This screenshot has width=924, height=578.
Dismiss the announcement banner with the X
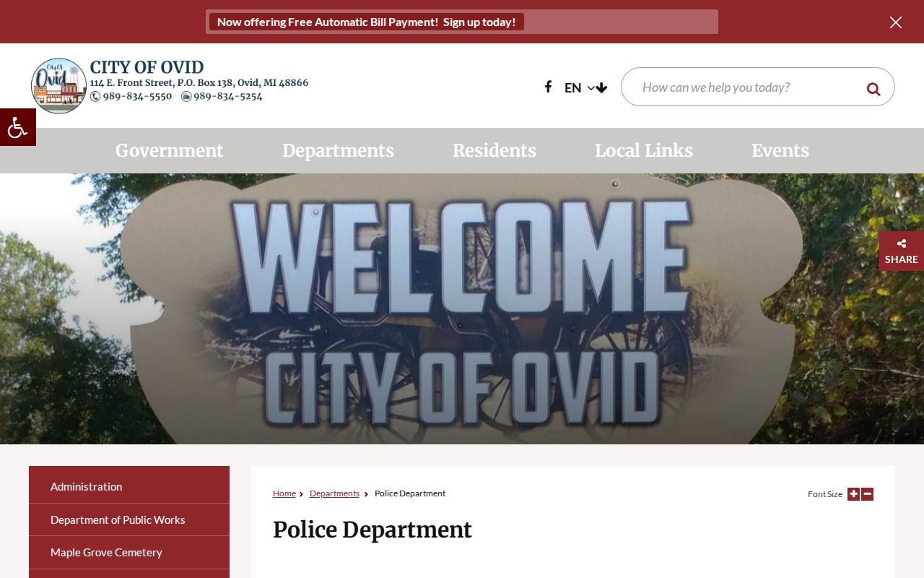(x=896, y=22)
